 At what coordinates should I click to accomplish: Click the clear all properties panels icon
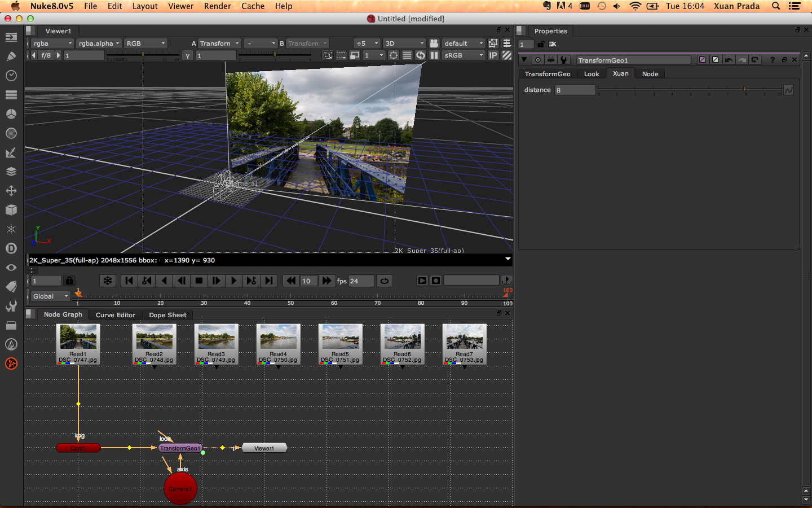click(553, 44)
